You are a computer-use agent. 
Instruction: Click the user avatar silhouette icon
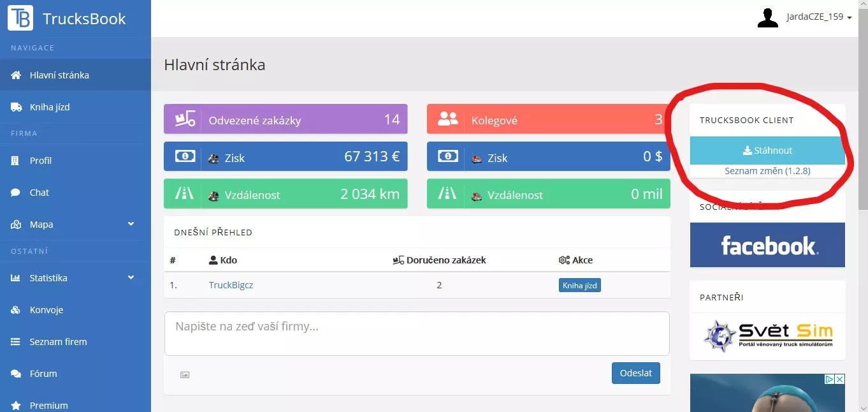pos(768,18)
